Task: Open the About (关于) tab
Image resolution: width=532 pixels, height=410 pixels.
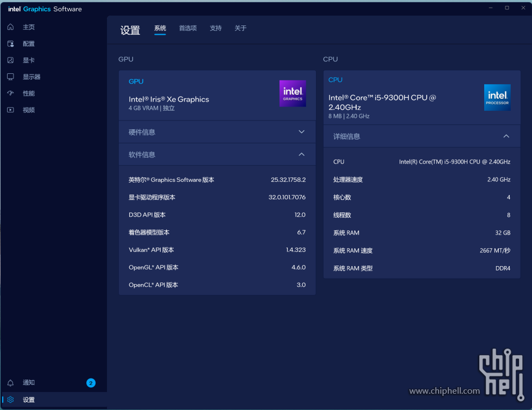Action: click(x=240, y=28)
